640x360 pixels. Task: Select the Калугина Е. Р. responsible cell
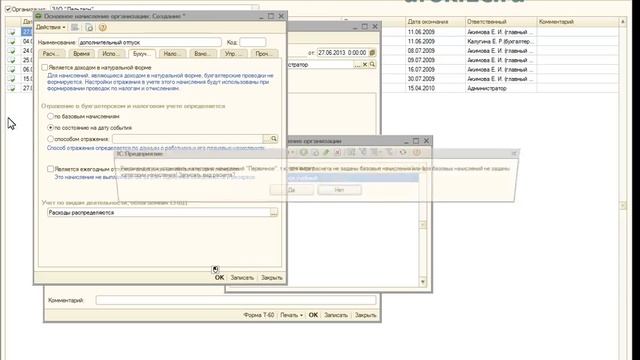click(x=501, y=41)
